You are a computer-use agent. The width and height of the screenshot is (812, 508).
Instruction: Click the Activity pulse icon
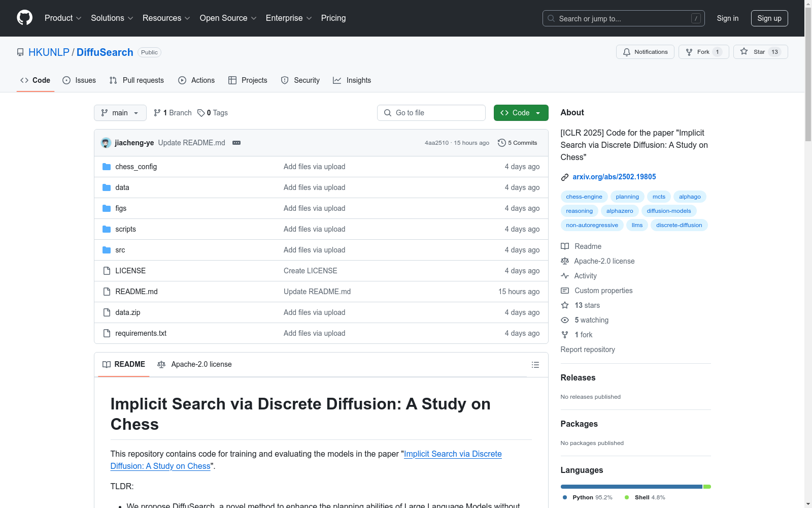pyautogui.click(x=565, y=276)
